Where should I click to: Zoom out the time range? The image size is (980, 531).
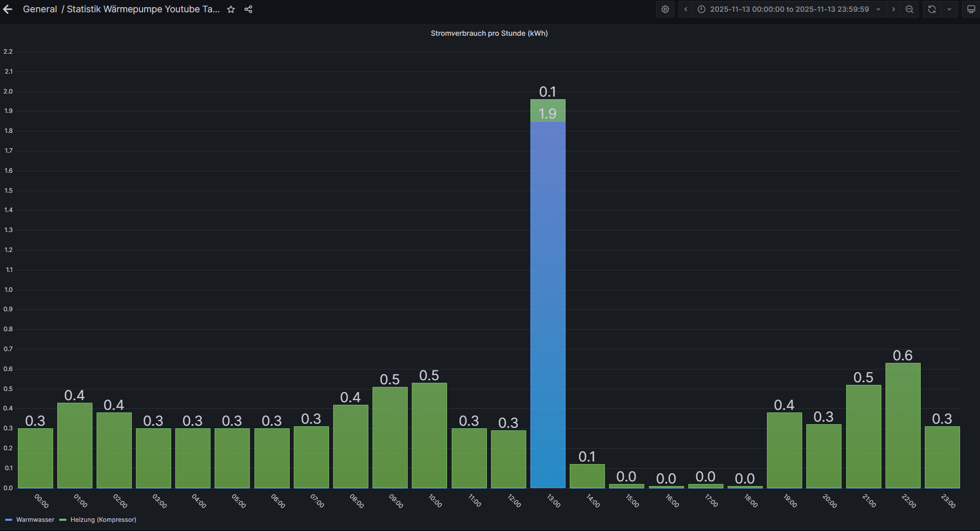coord(909,9)
